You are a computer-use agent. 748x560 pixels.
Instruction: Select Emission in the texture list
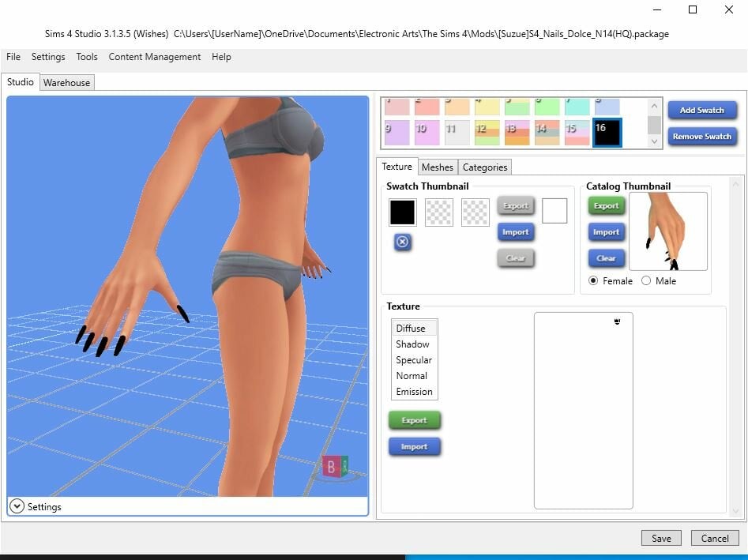414,391
